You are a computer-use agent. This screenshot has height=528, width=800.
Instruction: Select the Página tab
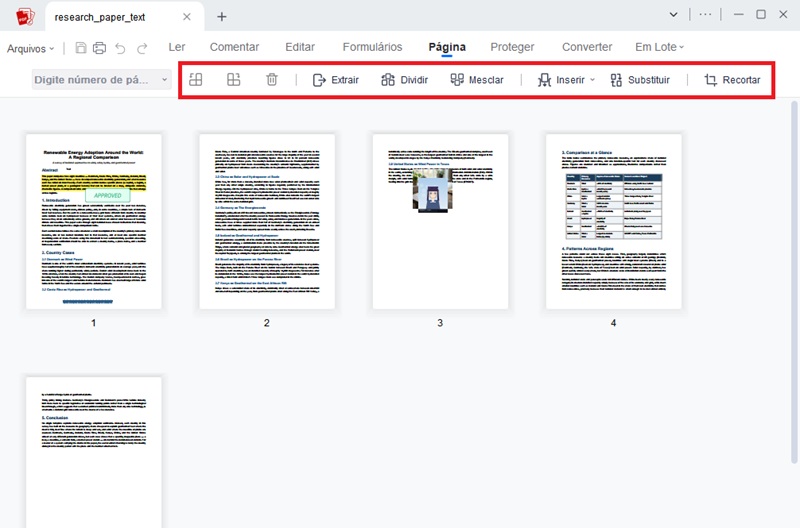point(447,47)
